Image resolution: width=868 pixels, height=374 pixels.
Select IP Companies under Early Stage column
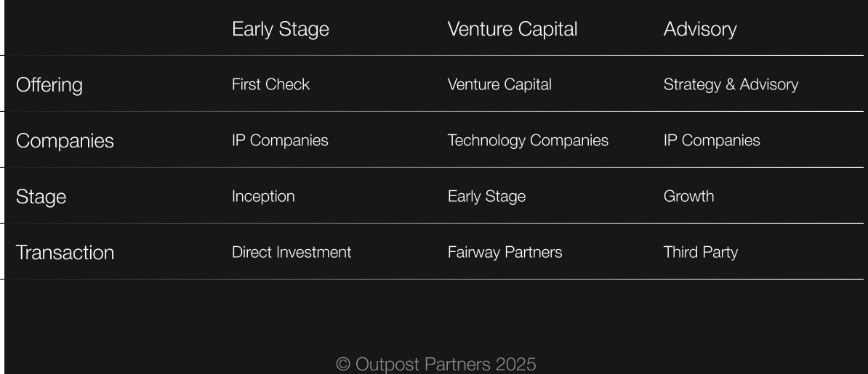pos(280,141)
